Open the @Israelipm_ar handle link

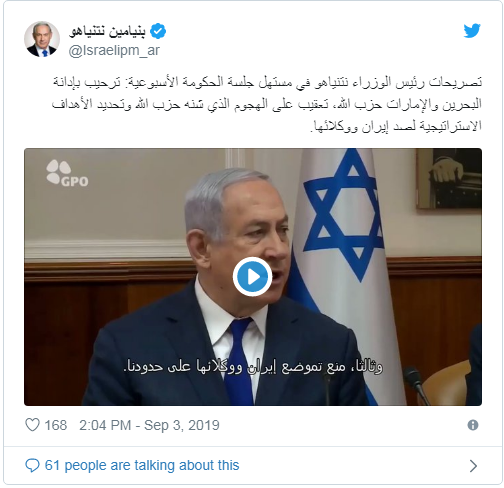114,51
